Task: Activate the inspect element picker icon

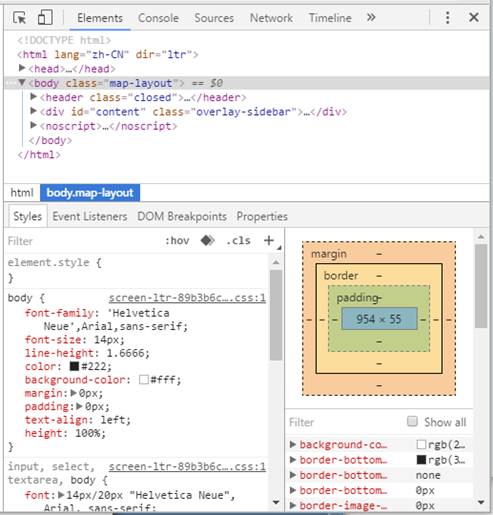Action: (x=19, y=18)
